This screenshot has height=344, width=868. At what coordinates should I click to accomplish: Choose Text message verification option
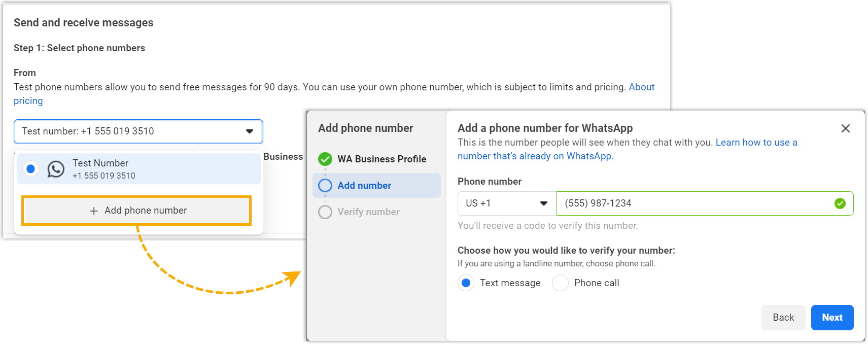[x=466, y=283]
